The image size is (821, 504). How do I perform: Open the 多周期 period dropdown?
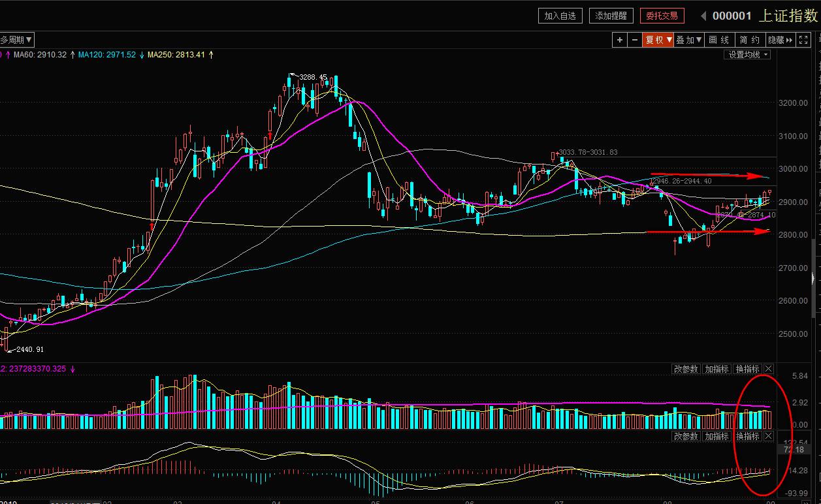pyautogui.click(x=16, y=40)
